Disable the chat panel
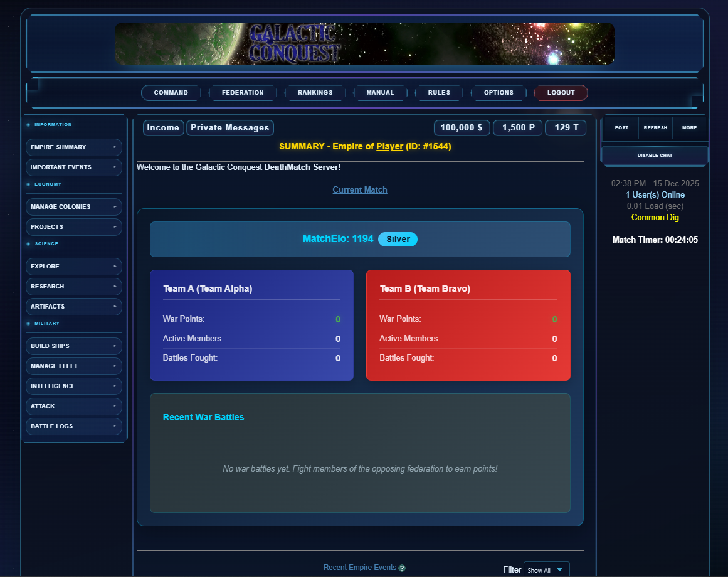This screenshot has width=728, height=577. 655,155
